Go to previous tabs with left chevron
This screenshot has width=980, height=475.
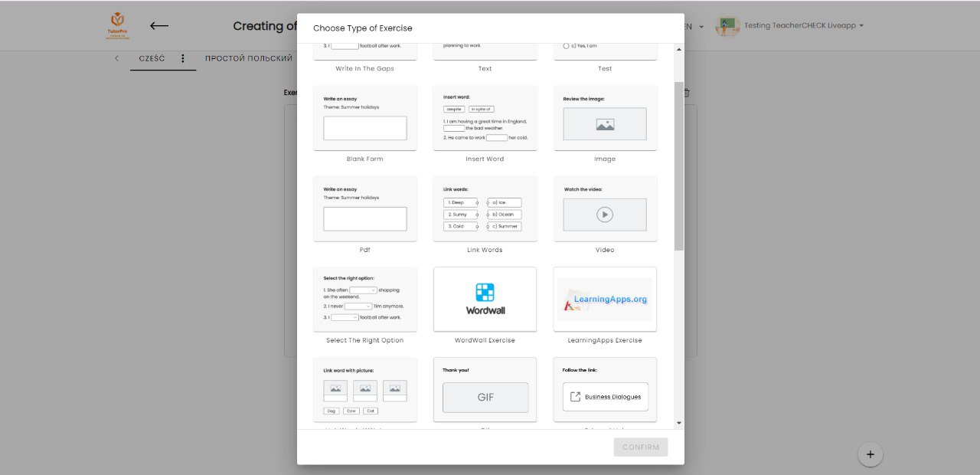pos(116,58)
